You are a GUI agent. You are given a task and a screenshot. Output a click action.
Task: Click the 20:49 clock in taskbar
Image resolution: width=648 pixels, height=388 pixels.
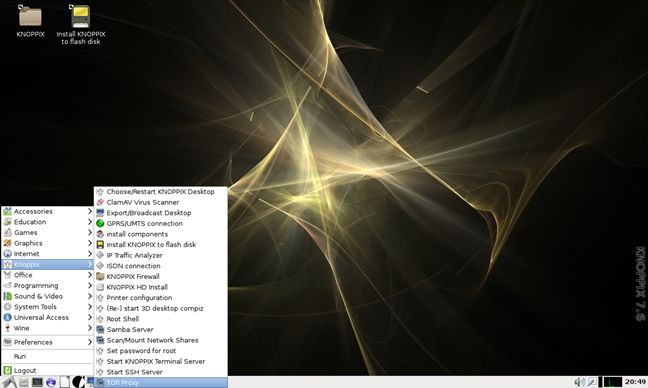pos(635,382)
